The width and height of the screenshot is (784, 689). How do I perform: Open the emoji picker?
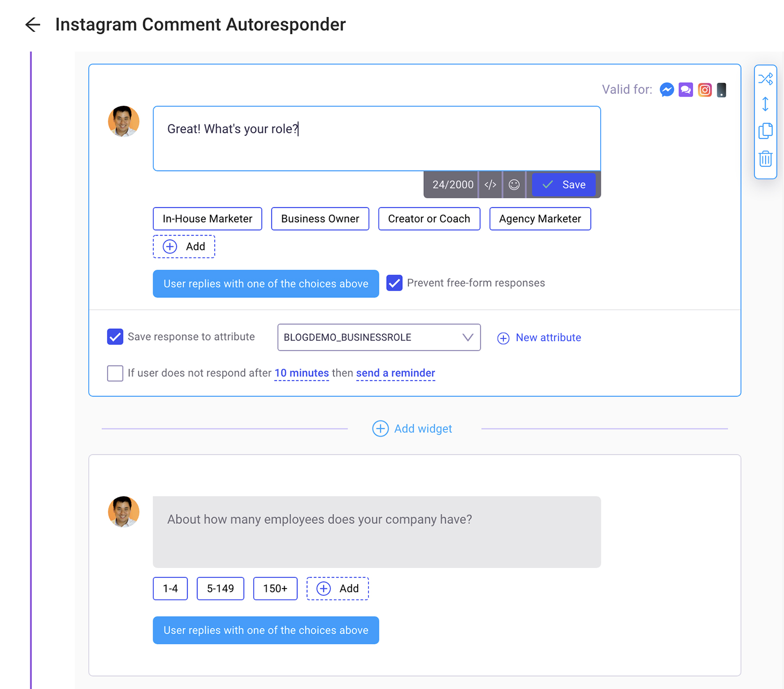tap(514, 185)
